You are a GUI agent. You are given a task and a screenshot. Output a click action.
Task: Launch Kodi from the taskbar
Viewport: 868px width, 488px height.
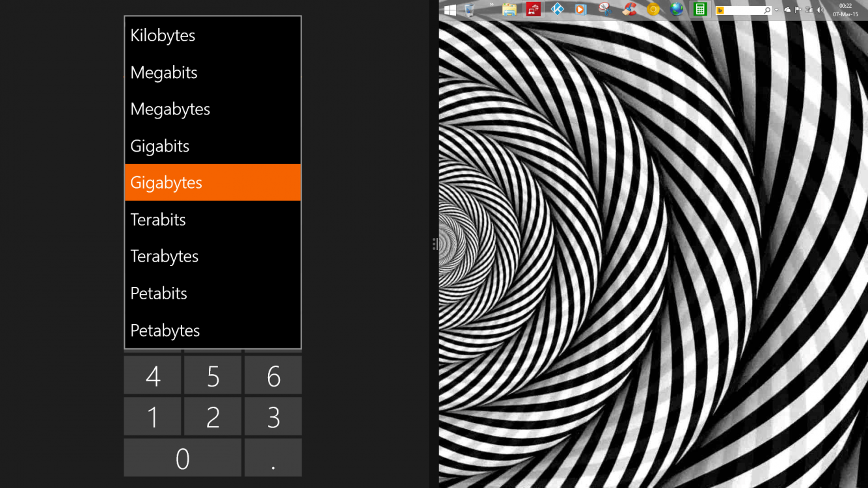[558, 10]
